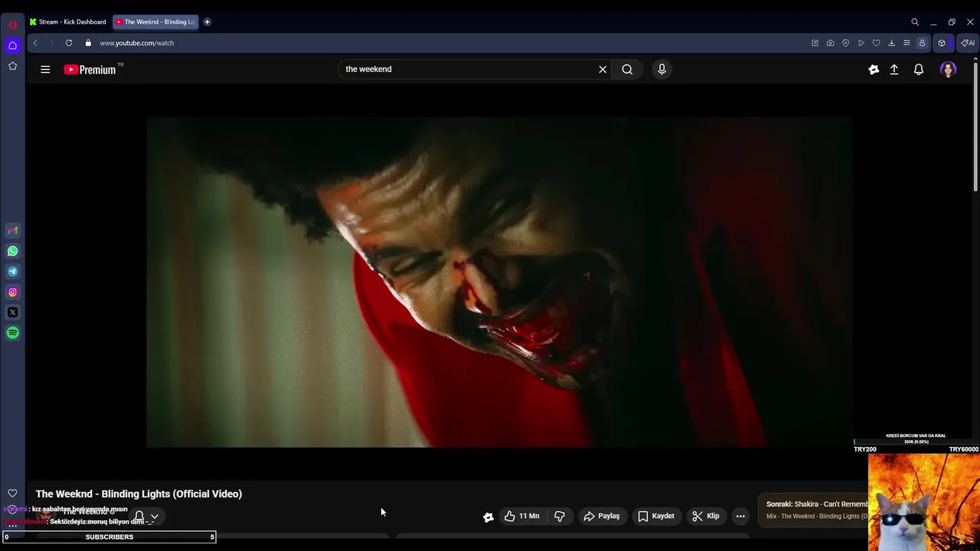Open Sonraki: Shakira next video link
Image resolution: width=980 pixels, height=551 pixels.
[817, 504]
